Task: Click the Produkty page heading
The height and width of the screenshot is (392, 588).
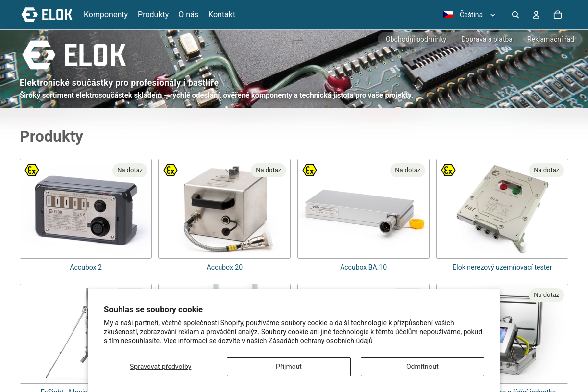Action: (51, 136)
